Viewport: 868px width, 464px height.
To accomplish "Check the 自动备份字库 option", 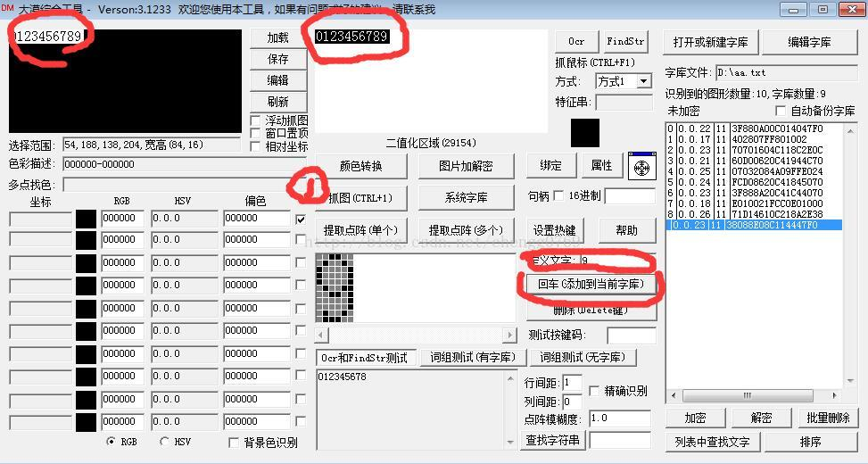I will point(781,112).
